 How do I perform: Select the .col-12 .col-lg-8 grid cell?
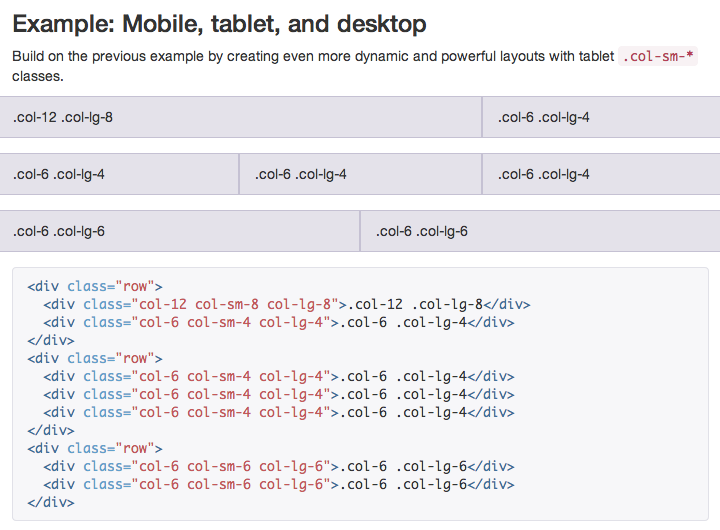click(240, 117)
